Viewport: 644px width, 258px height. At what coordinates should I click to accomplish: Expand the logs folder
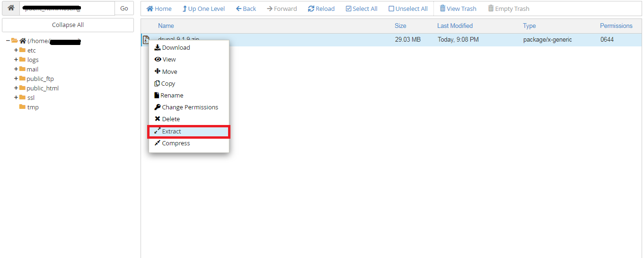[16, 60]
